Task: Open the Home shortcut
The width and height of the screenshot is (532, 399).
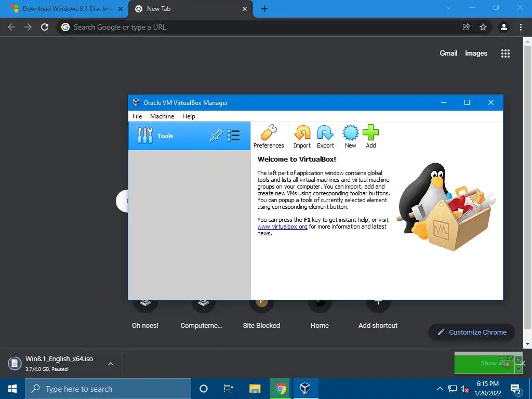Action: [320, 315]
